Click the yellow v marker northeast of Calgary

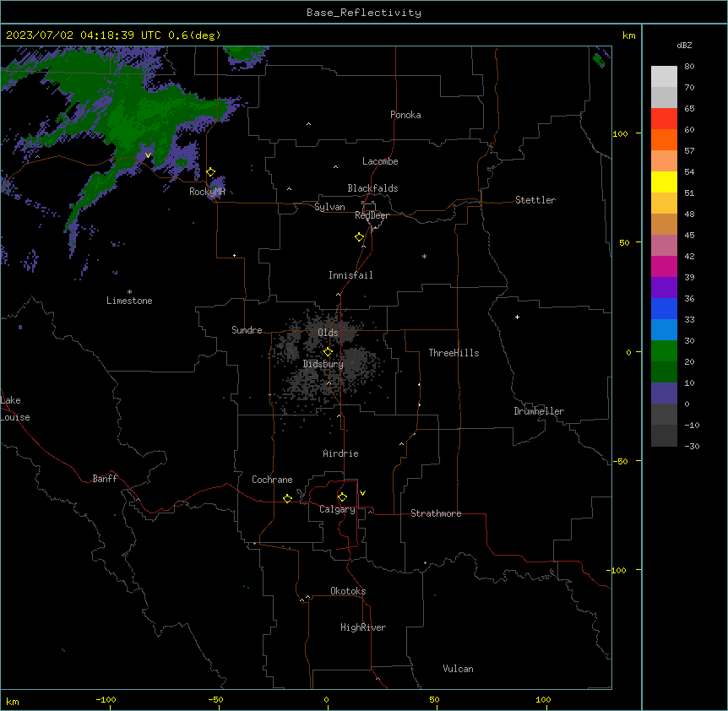click(x=362, y=493)
